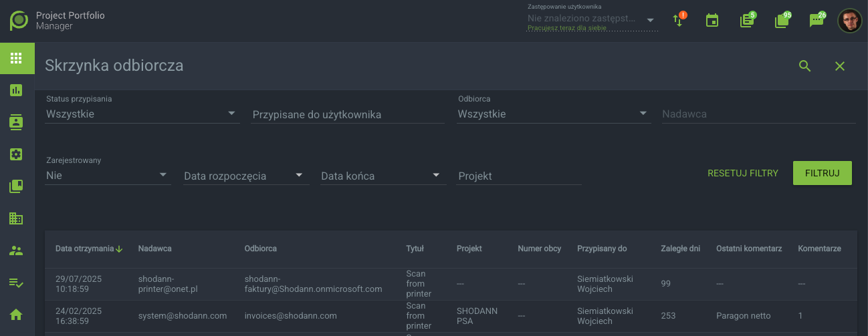
Task: Click the Nadawca column header
Action: coord(155,248)
